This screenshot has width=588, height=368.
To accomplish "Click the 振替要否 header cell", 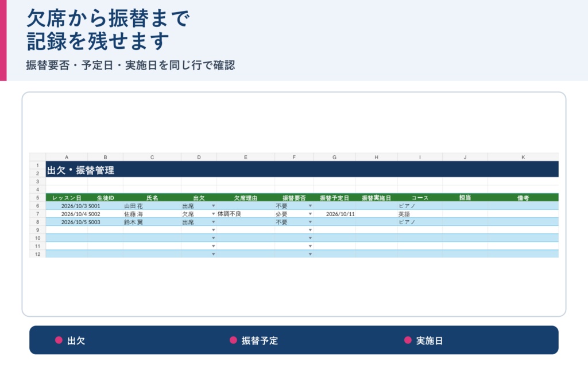I will coord(294,198).
